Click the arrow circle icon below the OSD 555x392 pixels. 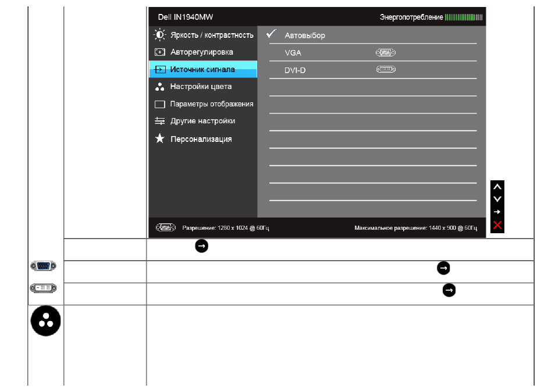point(201,246)
